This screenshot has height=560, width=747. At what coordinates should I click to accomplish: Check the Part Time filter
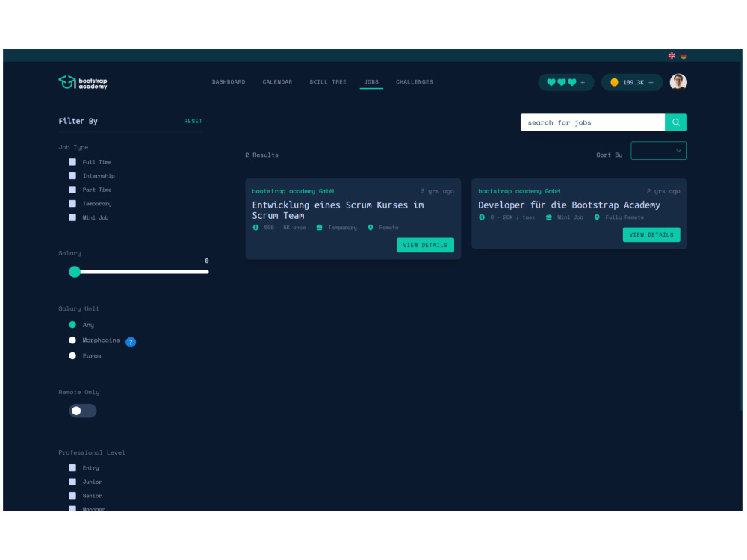(x=72, y=190)
